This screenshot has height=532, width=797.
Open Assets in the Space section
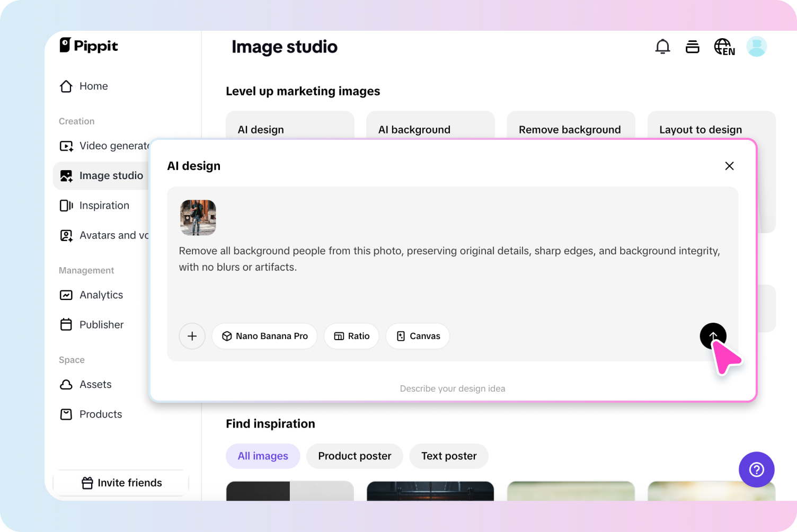(x=95, y=384)
